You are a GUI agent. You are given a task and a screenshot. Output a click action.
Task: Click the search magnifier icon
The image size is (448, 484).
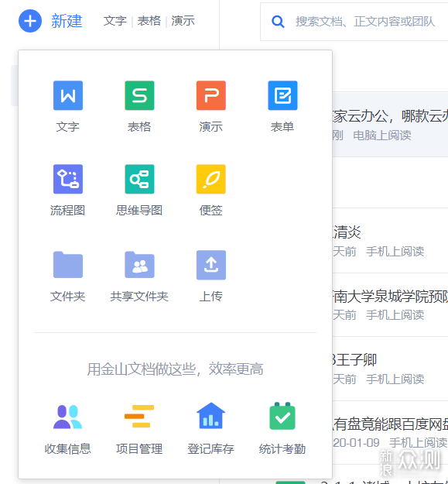pyautogui.click(x=278, y=22)
